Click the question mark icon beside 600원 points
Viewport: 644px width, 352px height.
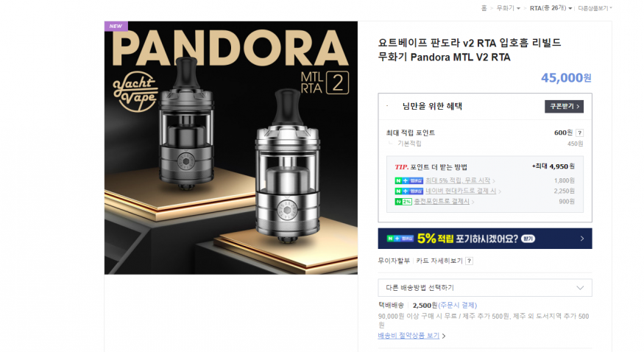[579, 133]
